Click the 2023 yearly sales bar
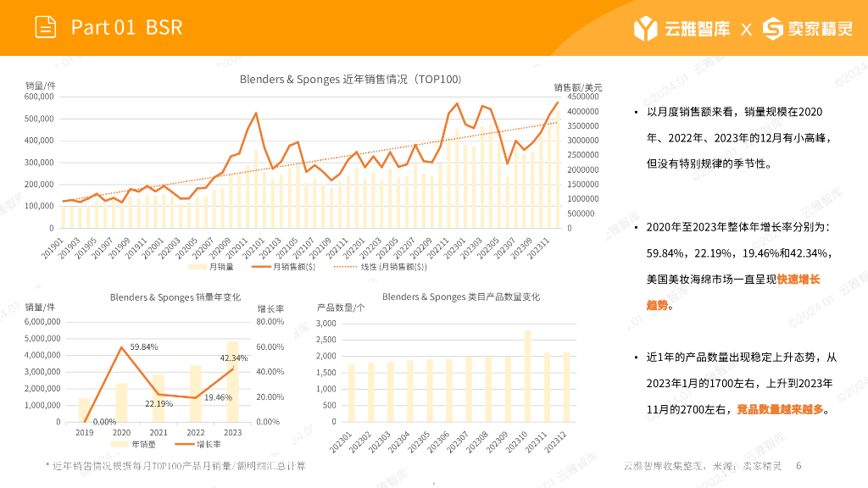Image resolution: width=868 pixels, height=488 pixels. [x=232, y=382]
